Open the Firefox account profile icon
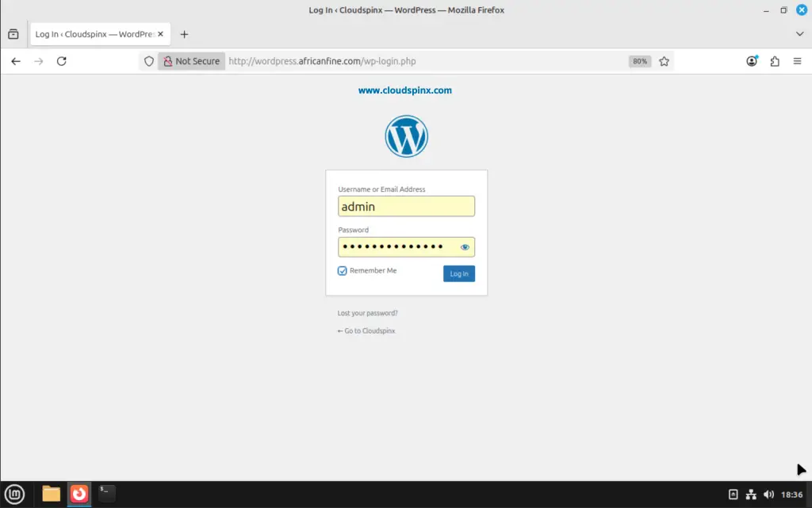 [751, 61]
